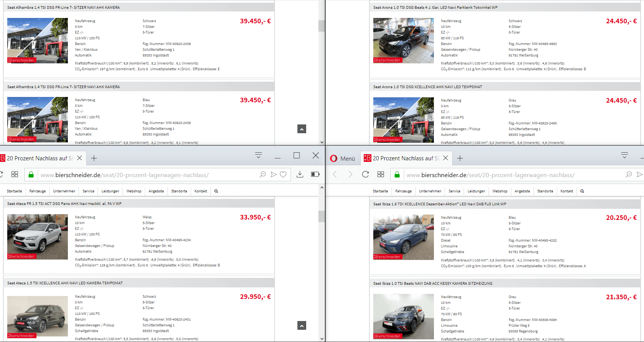Open Fahrzeuge in the Seat Ibiza window
This screenshot has height=342, width=644.
403,191
